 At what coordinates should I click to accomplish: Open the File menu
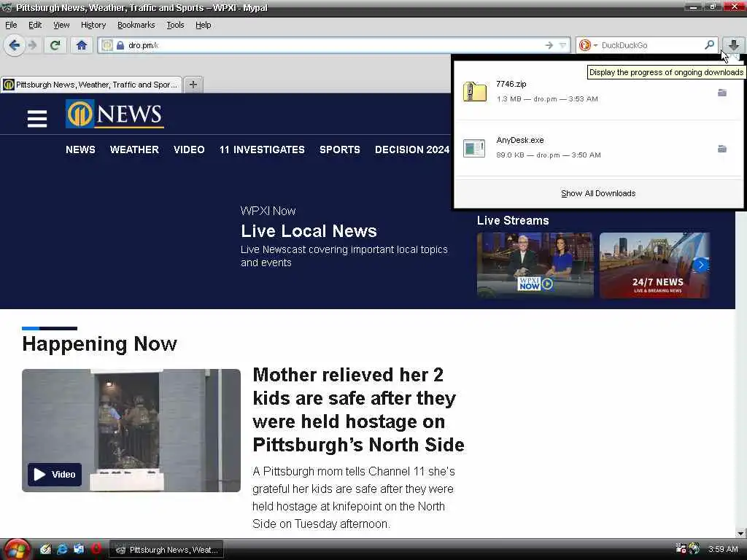pos(11,25)
